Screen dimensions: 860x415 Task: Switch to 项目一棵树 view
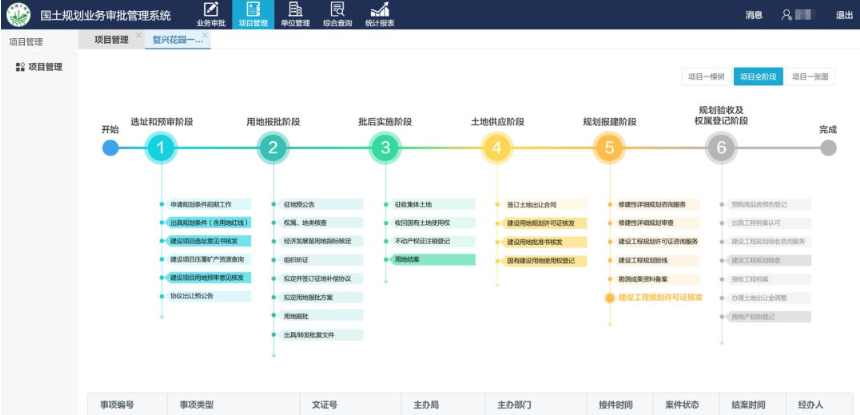tap(705, 76)
